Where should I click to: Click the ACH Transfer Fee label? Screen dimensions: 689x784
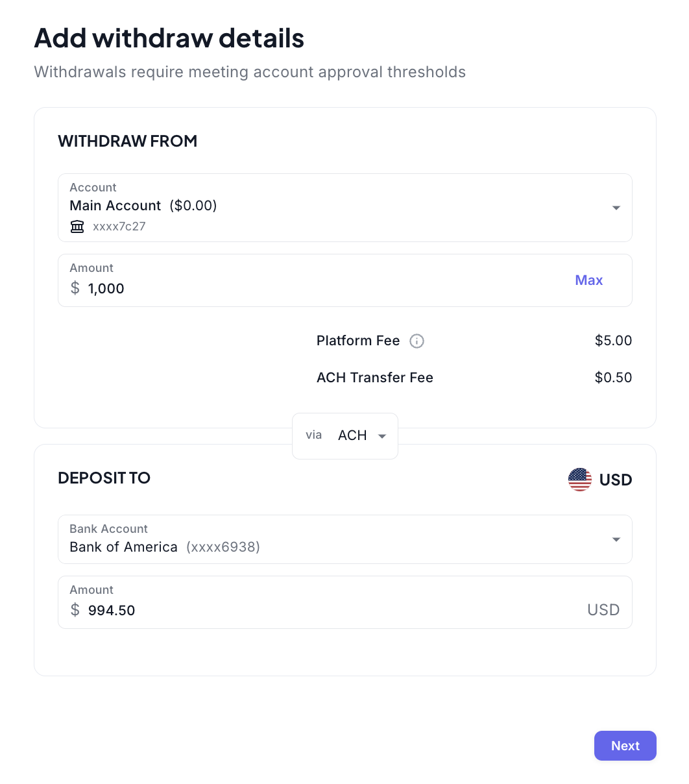coord(374,378)
